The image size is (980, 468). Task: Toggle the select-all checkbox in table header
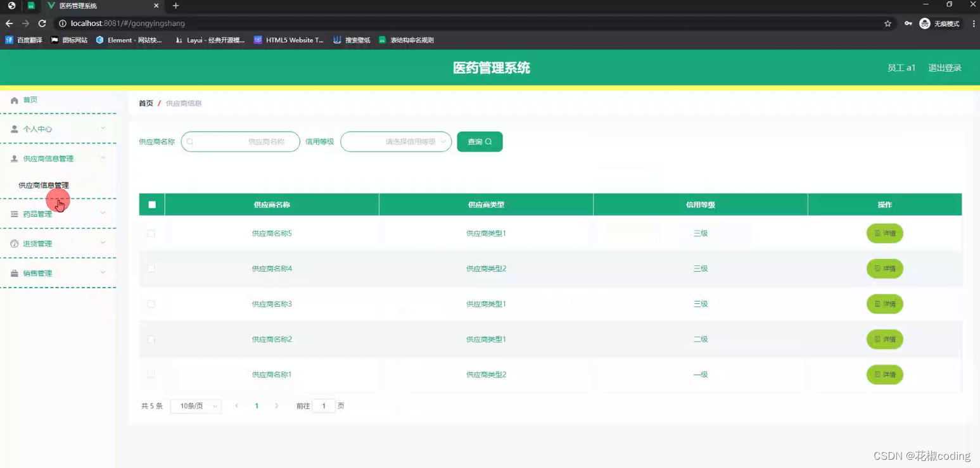[x=152, y=205]
